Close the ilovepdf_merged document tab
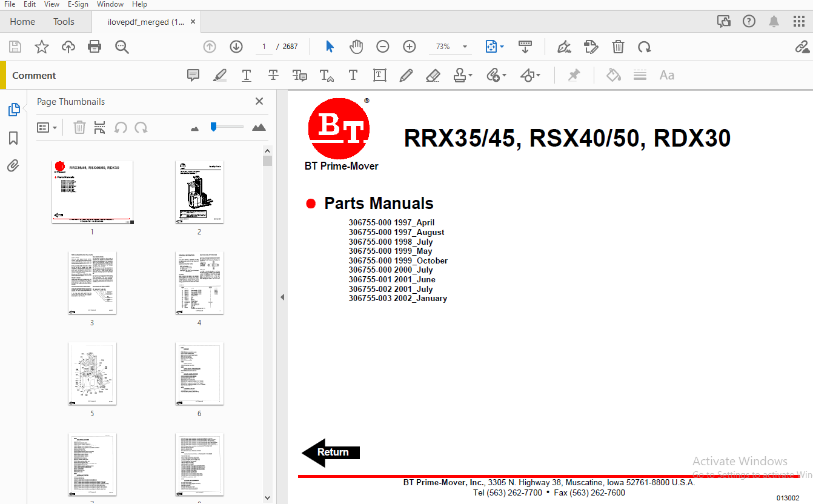813x504 pixels. (x=193, y=22)
